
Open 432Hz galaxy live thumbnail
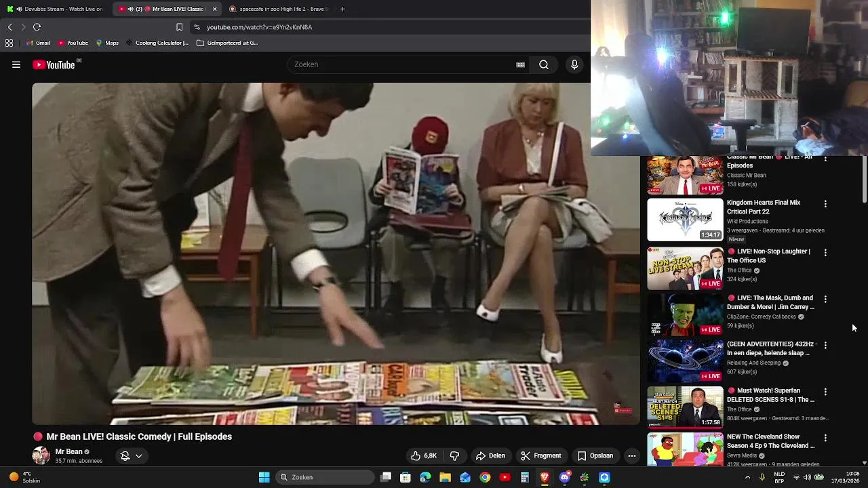[685, 361]
